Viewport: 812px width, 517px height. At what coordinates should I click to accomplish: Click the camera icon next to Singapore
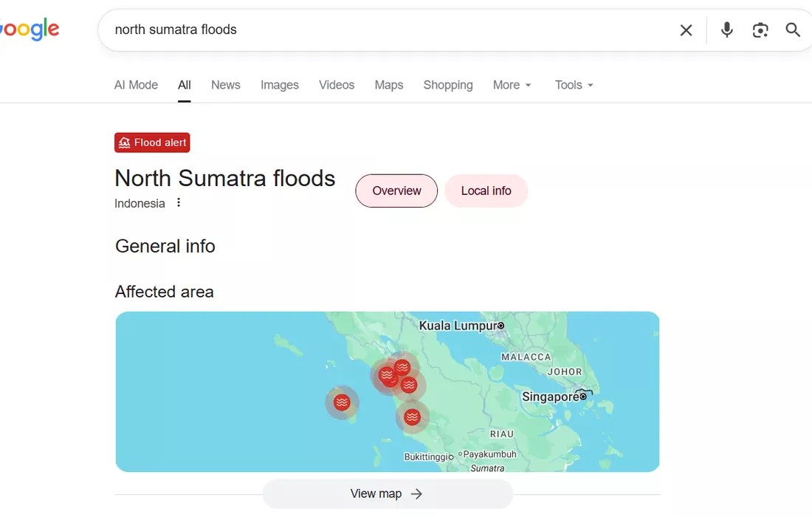click(582, 394)
